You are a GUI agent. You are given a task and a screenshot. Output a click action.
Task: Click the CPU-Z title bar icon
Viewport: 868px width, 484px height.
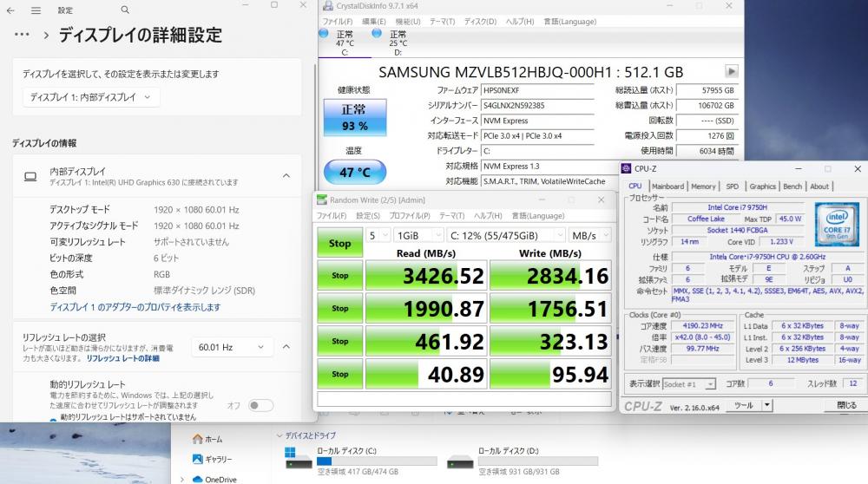[x=626, y=169]
